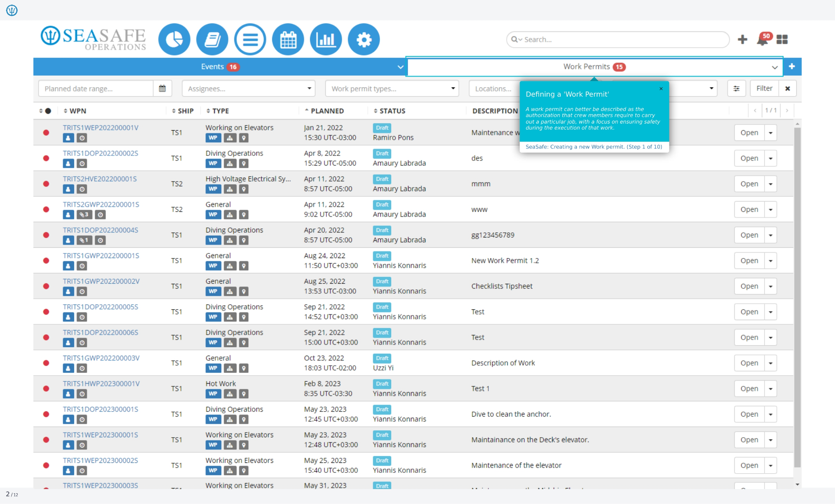Viewport: 835px width, 504px height.
Task: Open work permit TRITS1WEP202200001V link
Action: 101,128
